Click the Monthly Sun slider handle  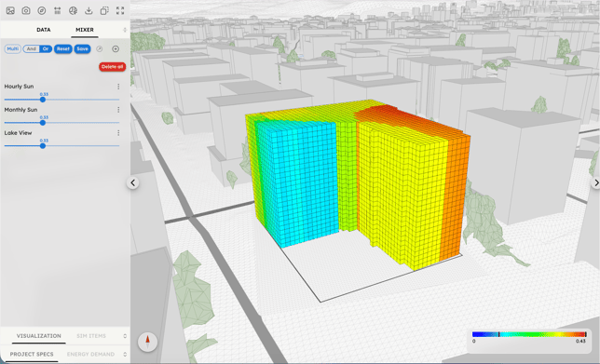43,123
